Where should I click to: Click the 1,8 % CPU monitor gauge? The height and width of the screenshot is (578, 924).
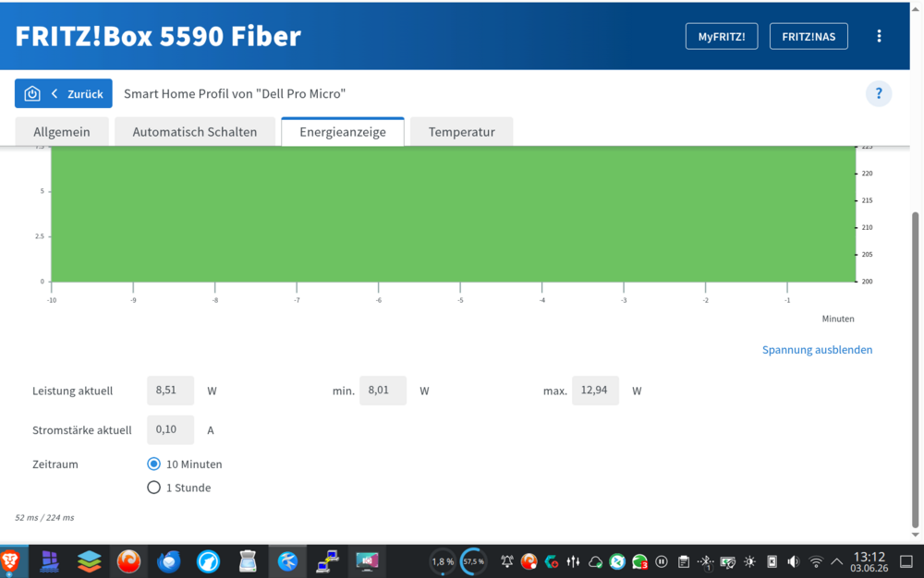(x=442, y=561)
